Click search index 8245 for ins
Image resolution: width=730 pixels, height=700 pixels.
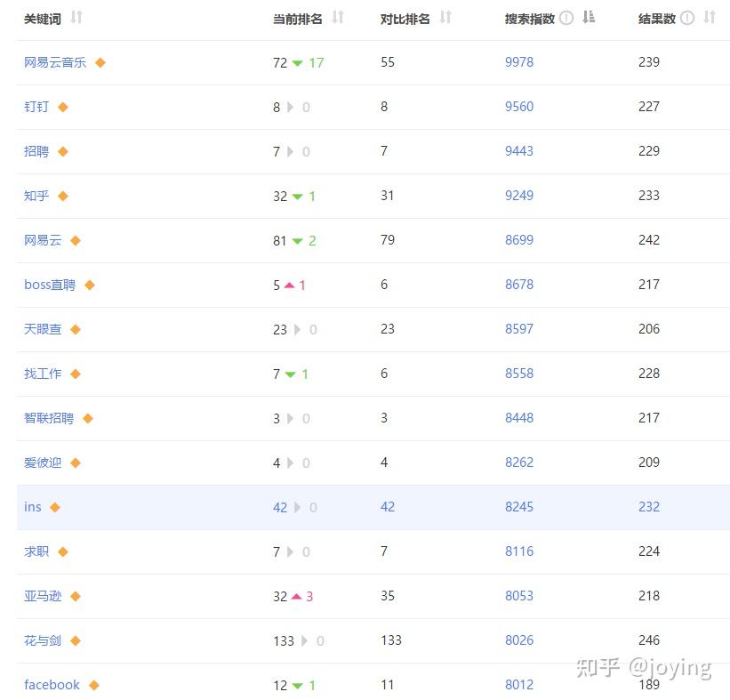[x=519, y=507]
